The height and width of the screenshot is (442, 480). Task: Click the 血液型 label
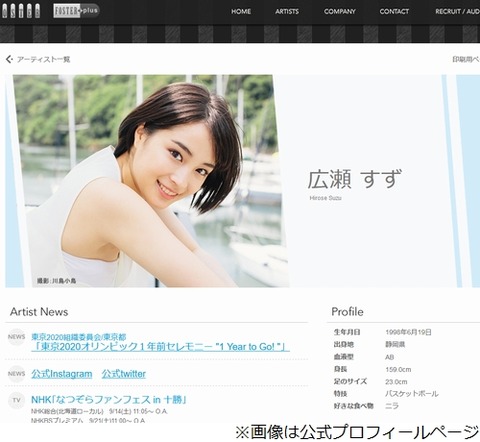(344, 357)
